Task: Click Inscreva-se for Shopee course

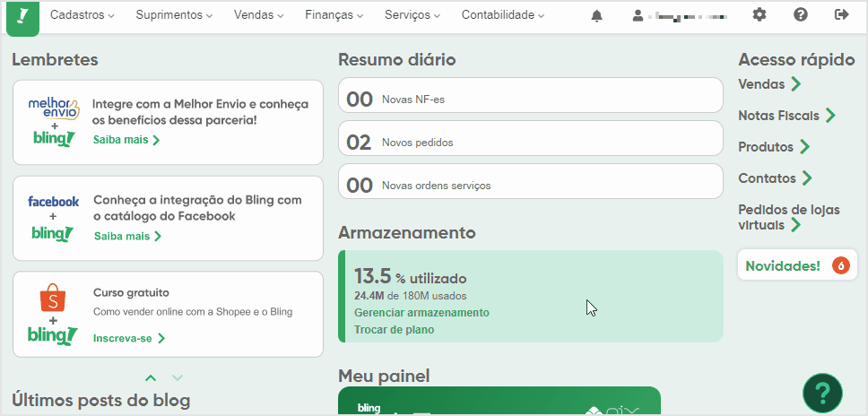Action: (x=129, y=338)
